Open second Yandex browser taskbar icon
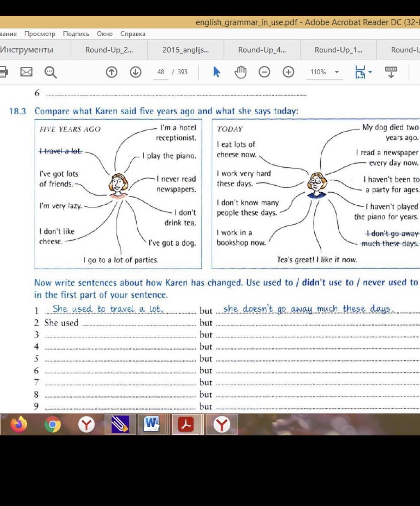 pyautogui.click(x=222, y=425)
